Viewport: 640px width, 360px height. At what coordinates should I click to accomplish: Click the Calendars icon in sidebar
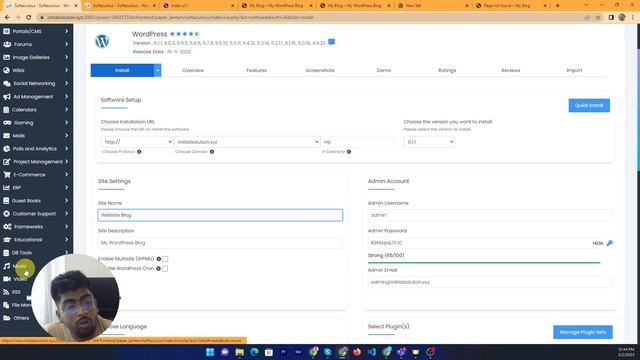tap(6, 109)
